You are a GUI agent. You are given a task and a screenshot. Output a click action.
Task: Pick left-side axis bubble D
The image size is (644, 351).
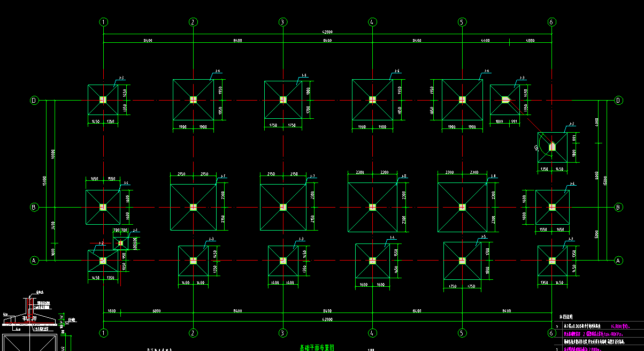tap(34, 100)
